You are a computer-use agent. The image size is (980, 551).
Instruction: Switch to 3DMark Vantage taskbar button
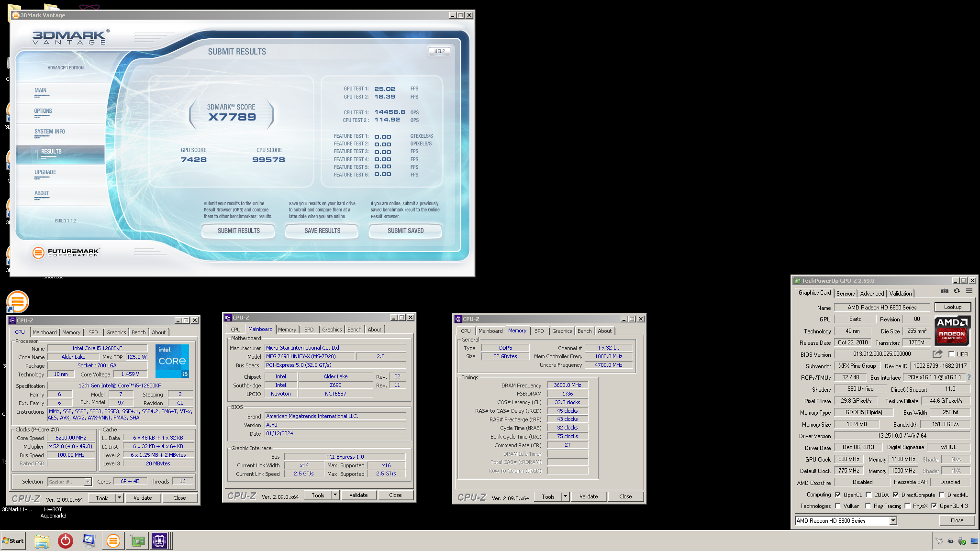[113, 541]
